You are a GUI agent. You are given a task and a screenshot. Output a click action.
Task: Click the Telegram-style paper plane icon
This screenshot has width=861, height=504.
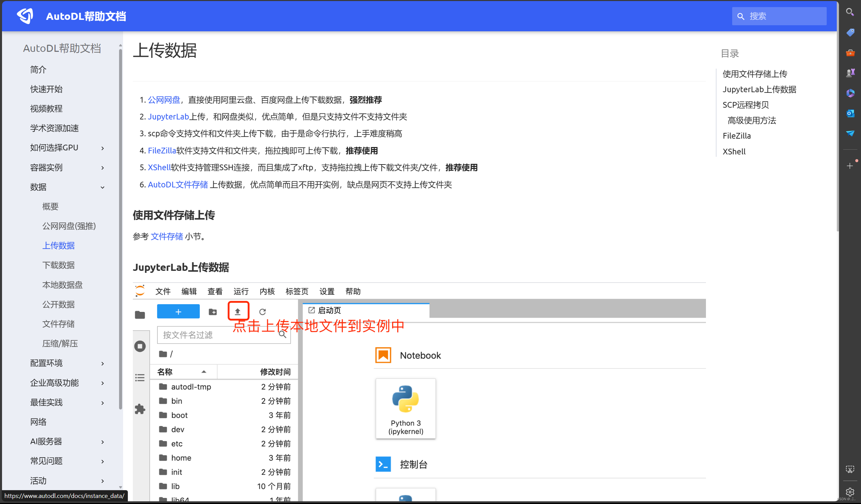(x=850, y=133)
